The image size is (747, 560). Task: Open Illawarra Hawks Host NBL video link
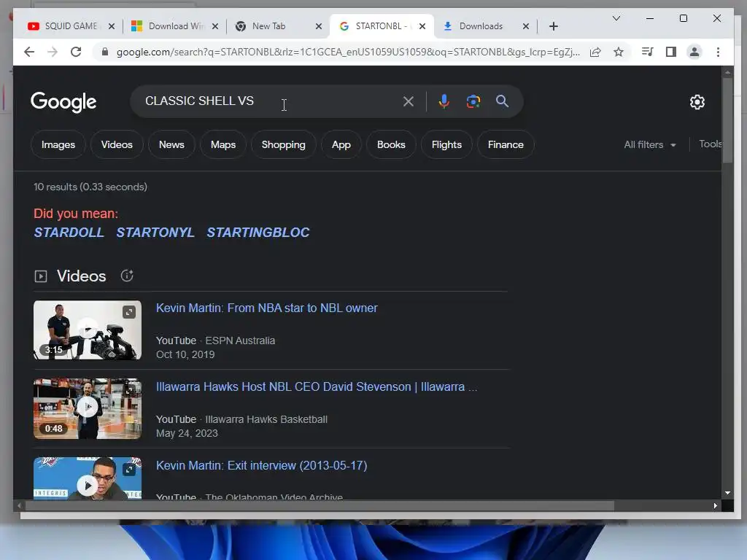click(x=317, y=386)
